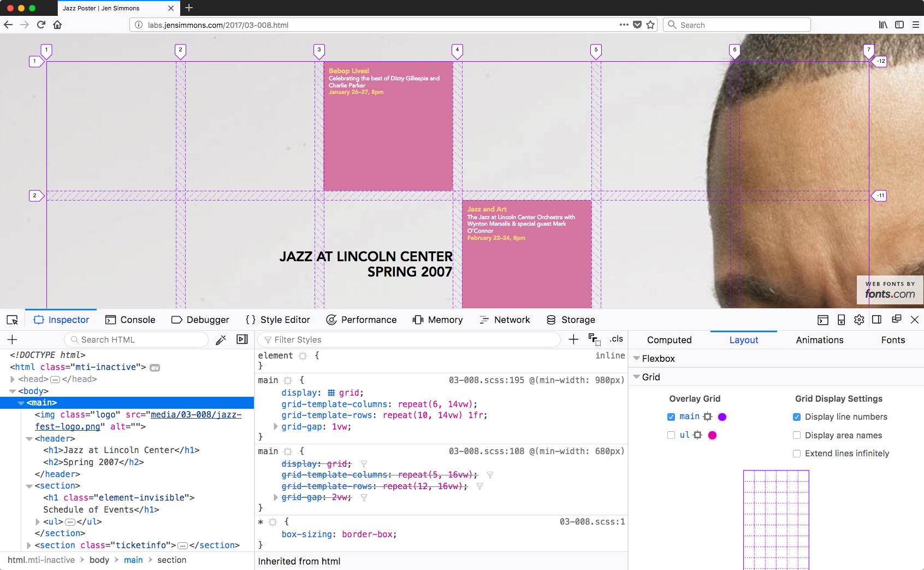Open the split console icon

[823, 320]
